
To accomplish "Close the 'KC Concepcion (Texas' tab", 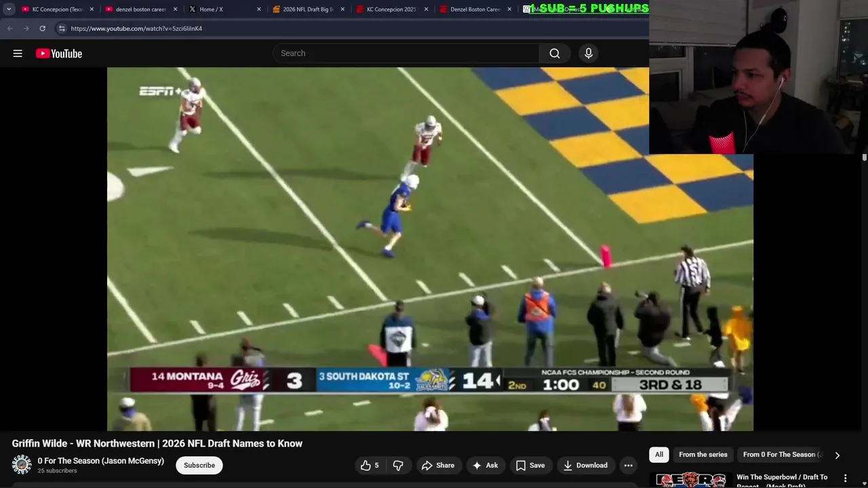I will click(x=92, y=9).
